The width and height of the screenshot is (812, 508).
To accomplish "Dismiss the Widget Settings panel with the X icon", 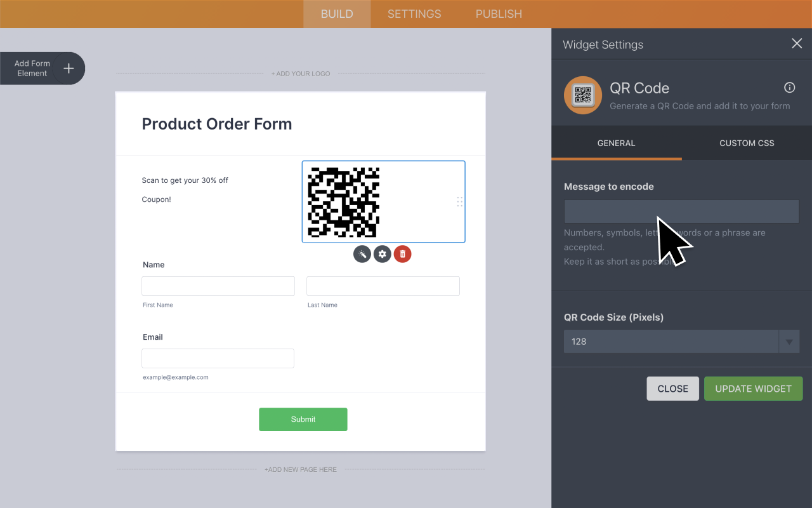I will pos(797,43).
